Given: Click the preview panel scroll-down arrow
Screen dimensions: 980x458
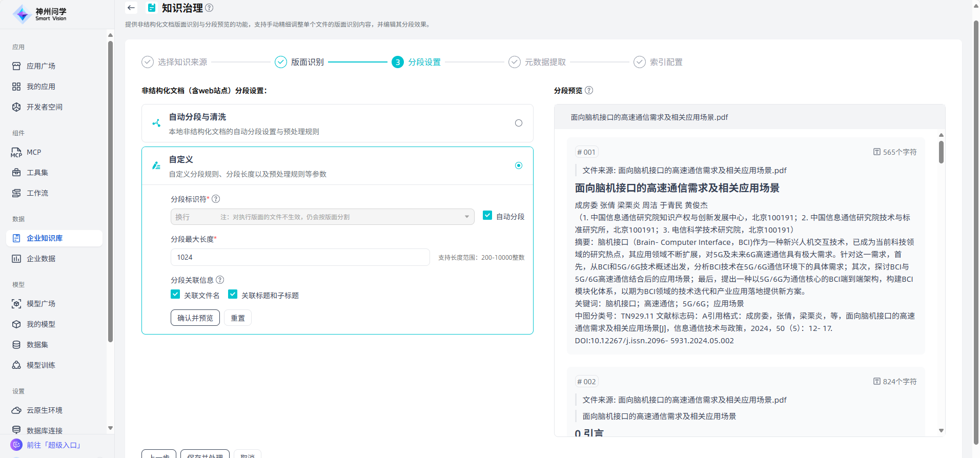Looking at the screenshot, I should (x=941, y=431).
